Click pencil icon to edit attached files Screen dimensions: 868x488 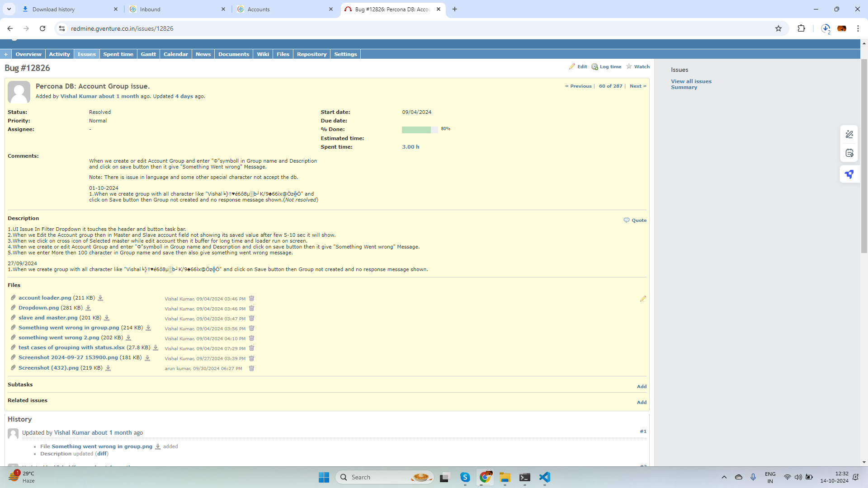[x=643, y=299]
